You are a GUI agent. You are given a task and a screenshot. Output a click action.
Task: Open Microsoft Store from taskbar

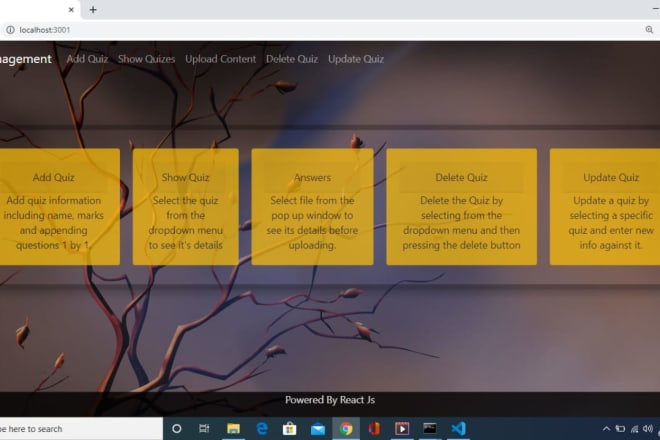[290, 429]
